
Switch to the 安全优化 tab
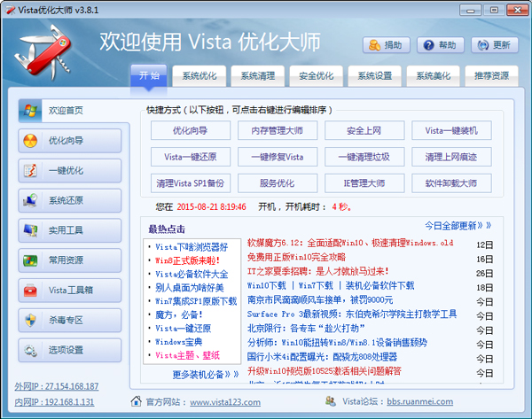click(316, 75)
